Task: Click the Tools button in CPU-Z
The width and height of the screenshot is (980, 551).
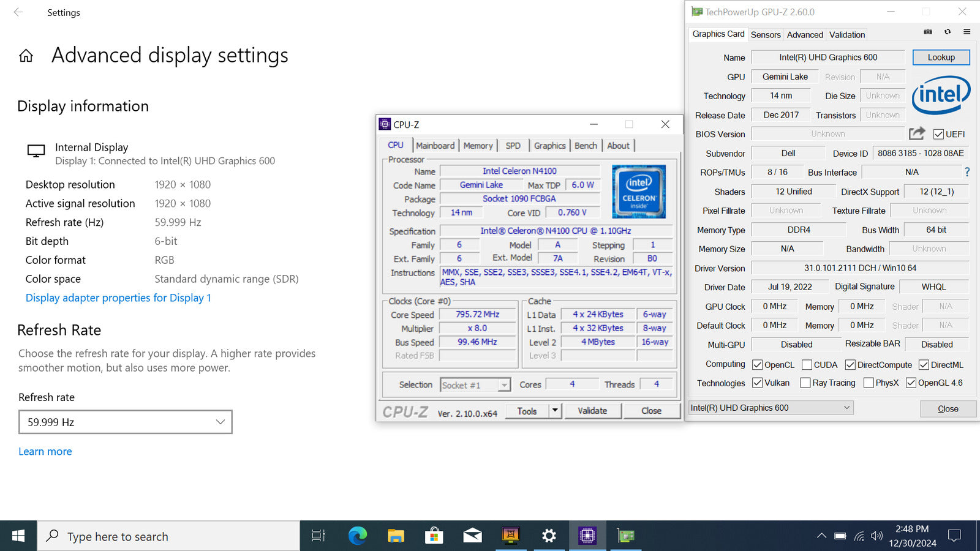Action: (527, 411)
